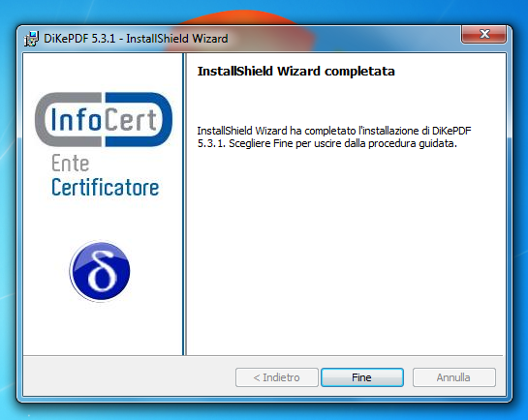Viewport: 528px width, 420px height.
Task: Click the greyed-out Annulla button
Action: pos(453,377)
